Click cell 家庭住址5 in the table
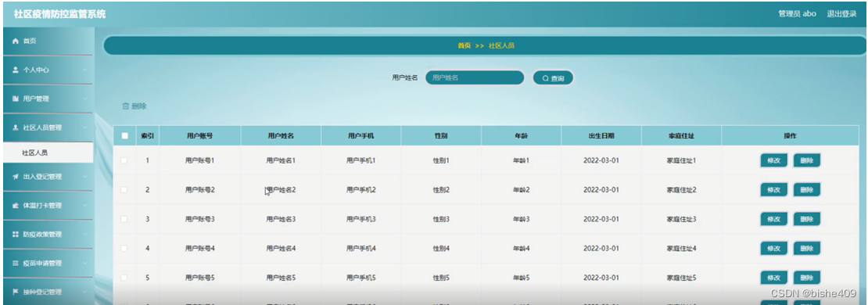The image size is (868, 305). pos(681,278)
